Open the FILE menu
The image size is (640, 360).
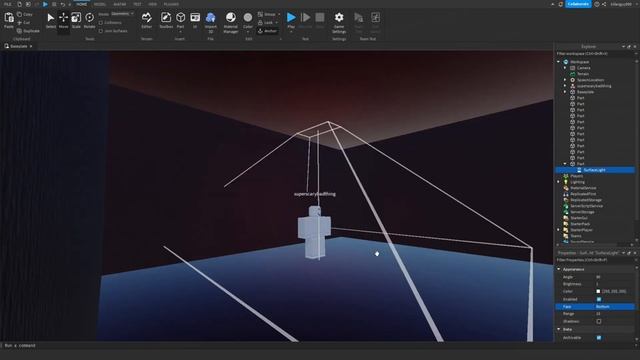point(8,4)
